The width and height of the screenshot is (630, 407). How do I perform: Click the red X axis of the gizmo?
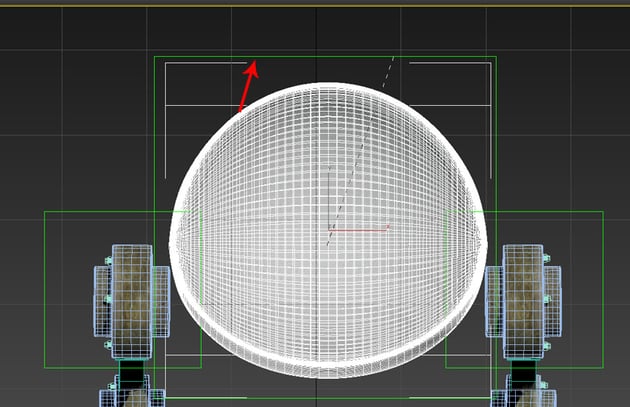pos(359,230)
